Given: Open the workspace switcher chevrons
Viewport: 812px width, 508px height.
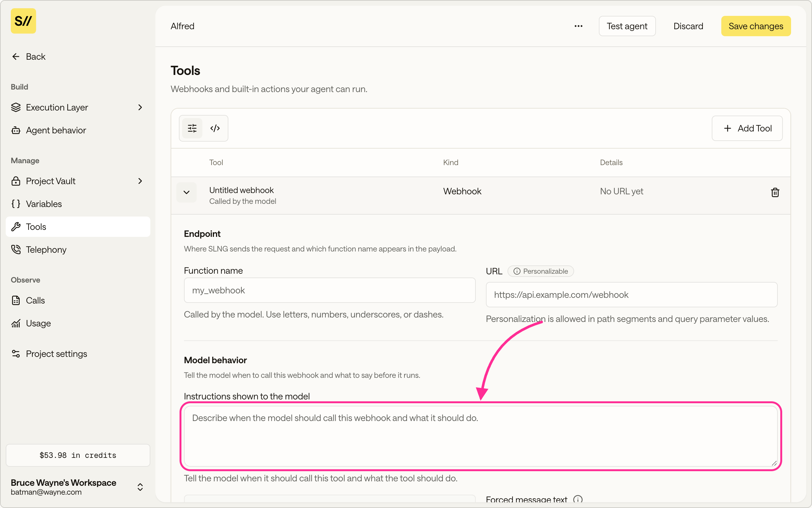Looking at the screenshot, I should point(140,487).
